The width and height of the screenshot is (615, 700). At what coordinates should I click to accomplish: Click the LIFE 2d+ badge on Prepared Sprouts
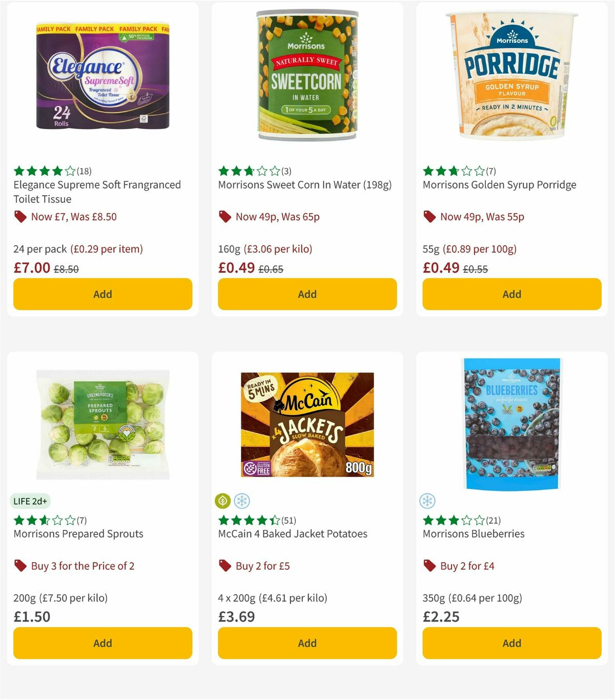pyautogui.click(x=30, y=501)
